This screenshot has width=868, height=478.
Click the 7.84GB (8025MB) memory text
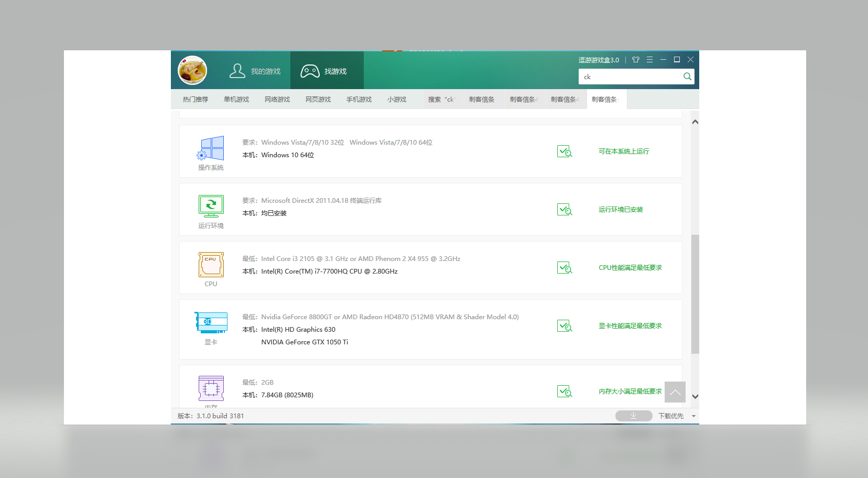coord(287,395)
